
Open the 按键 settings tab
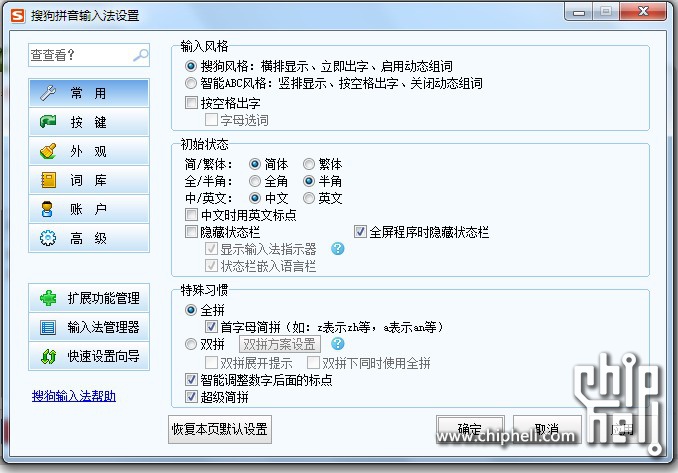pyautogui.click(x=89, y=122)
